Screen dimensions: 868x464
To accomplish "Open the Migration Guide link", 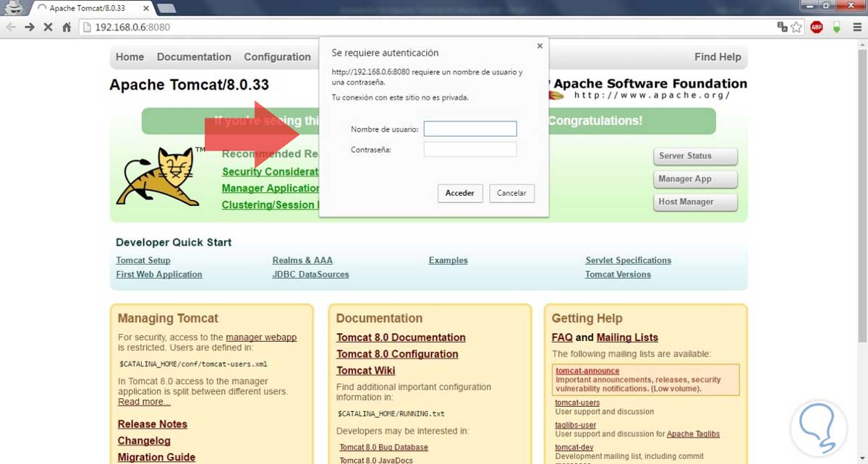I will tap(156, 457).
